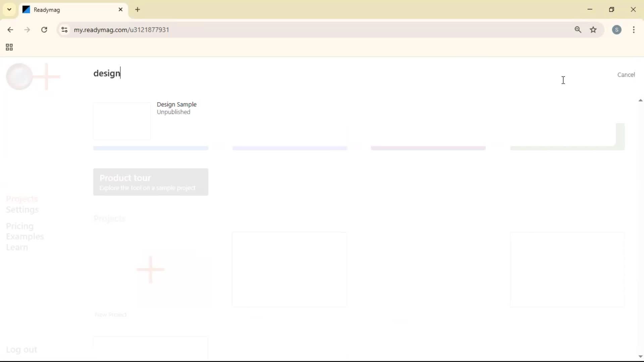Click the zoom magnifier icon in the address bar
644x362 pixels.
click(578, 30)
